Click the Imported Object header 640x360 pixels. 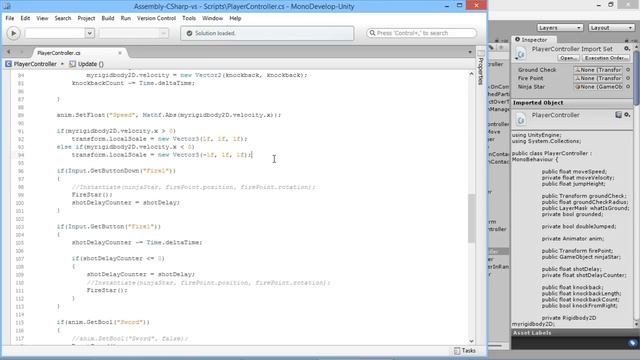(x=572, y=103)
